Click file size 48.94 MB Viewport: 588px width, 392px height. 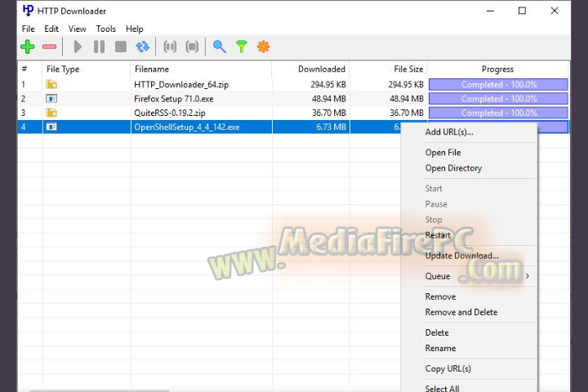click(407, 99)
